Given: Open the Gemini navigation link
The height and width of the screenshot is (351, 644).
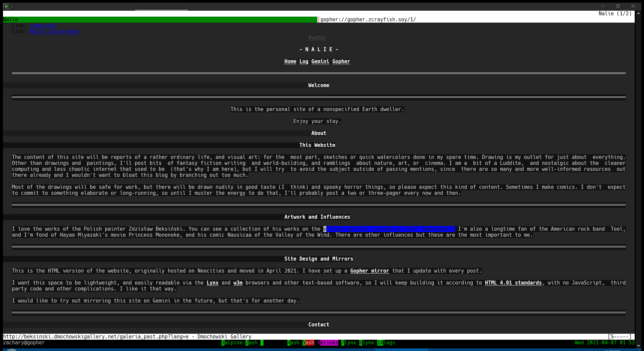Looking at the screenshot, I should [320, 61].
